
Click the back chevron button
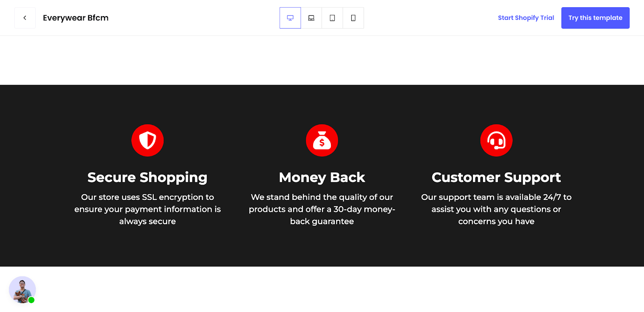25,18
